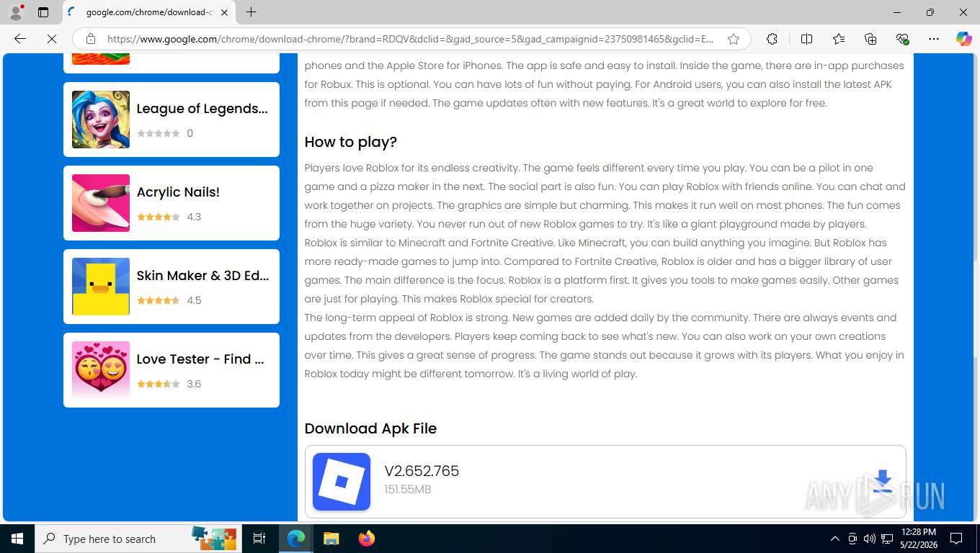Click the Love Tester 3.6 star rating
This screenshot has width=980, height=553.
[159, 384]
